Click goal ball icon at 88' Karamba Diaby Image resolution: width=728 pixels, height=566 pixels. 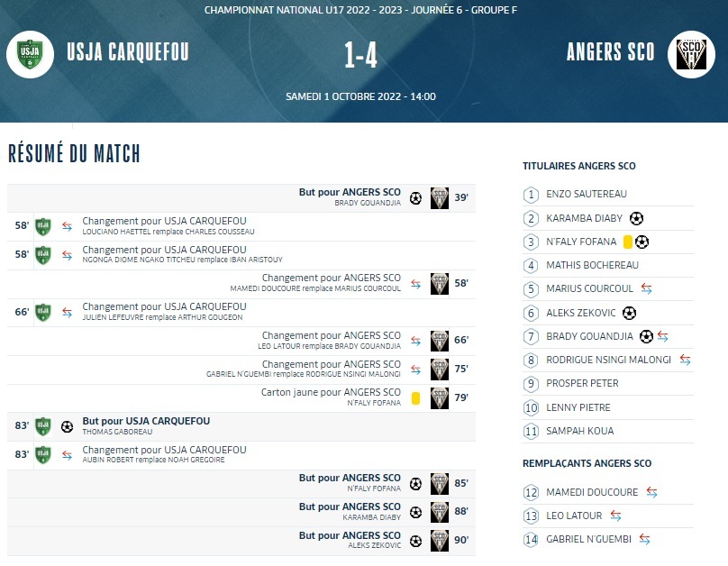[x=415, y=512]
